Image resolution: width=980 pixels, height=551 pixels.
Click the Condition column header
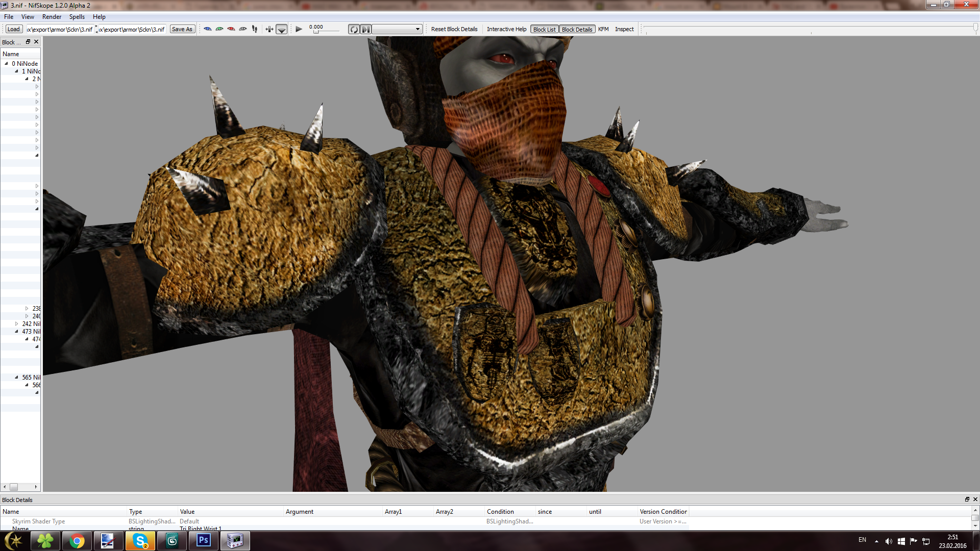coord(510,512)
